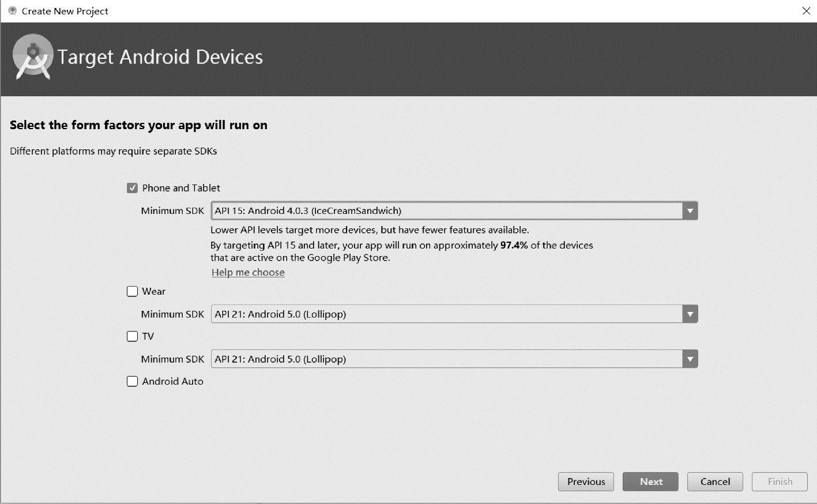Enable the TV form factor checkbox
Viewport: 817px width, 504px height.
coord(132,336)
